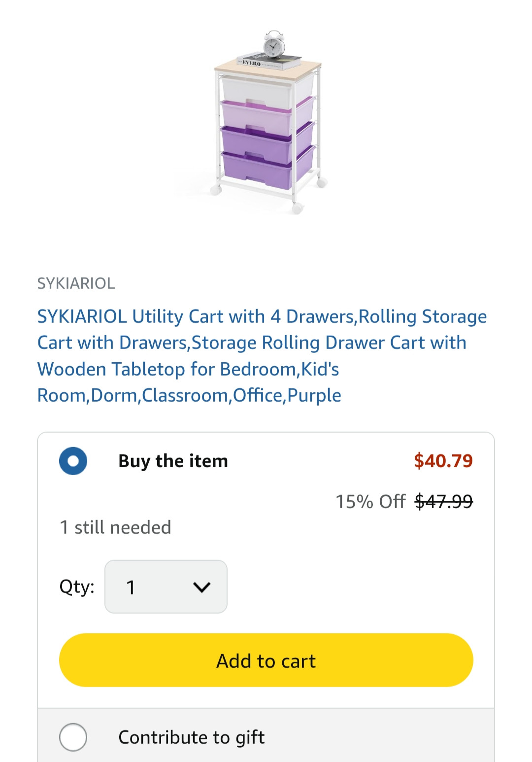
Task: Click the "15% Off" discount text
Action: coord(370,501)
